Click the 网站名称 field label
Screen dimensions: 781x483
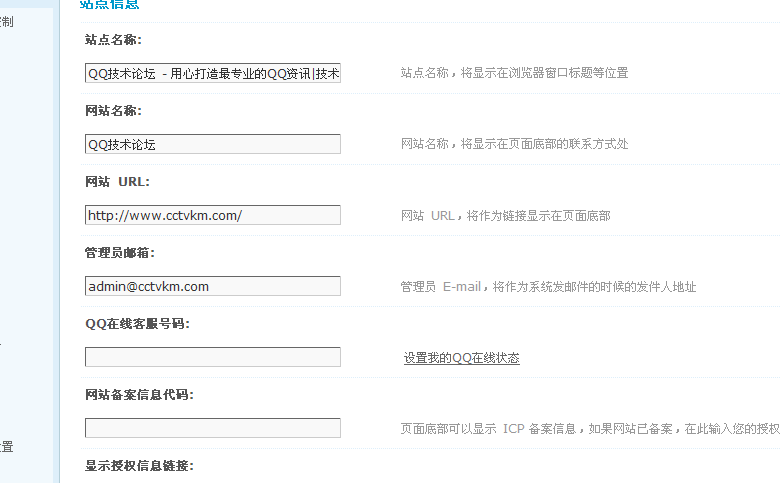tap(114, 111)
